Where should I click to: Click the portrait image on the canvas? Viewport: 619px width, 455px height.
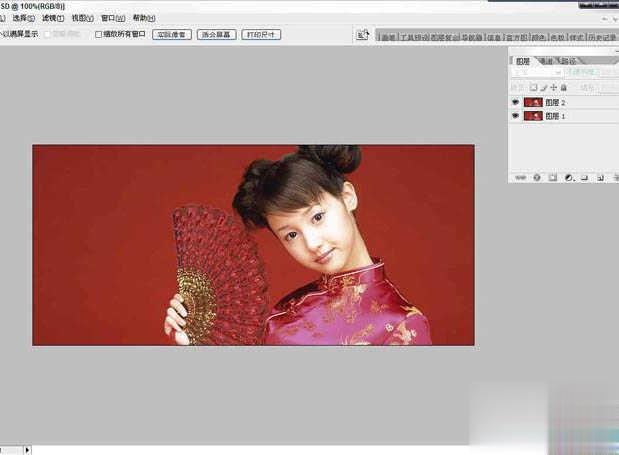253,245
